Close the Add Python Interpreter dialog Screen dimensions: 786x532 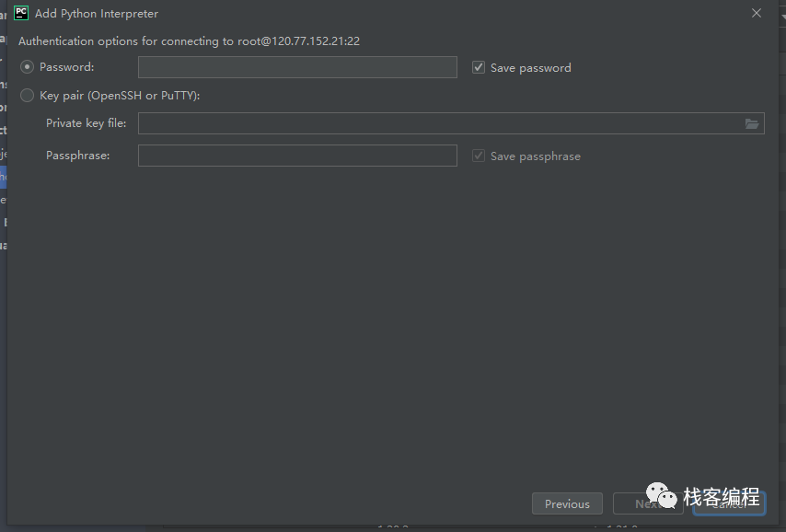(757, 13)
